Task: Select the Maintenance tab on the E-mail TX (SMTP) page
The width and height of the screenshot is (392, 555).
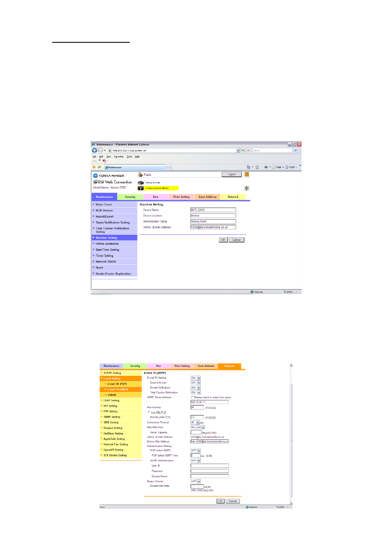Action: 111,366
